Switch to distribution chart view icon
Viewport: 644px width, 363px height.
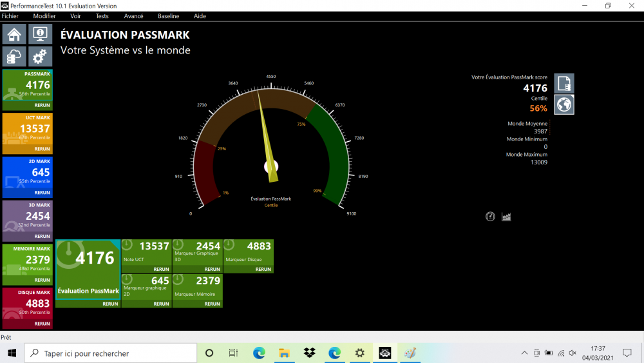click(506, 217)
